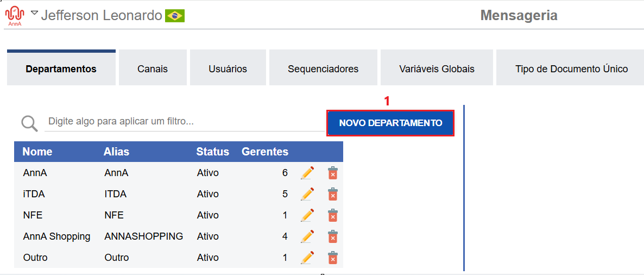This screenshot has width=644, height=275.
Task: Delete the AnnA department via trash icon
Action: tap(333, 173)
